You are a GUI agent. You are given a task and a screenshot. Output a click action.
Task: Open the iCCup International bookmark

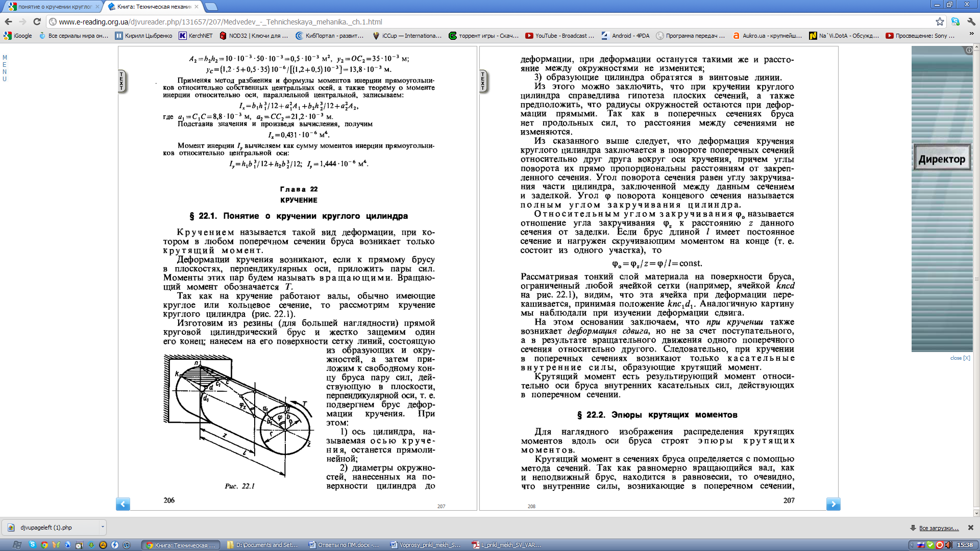tap(407, 36)
